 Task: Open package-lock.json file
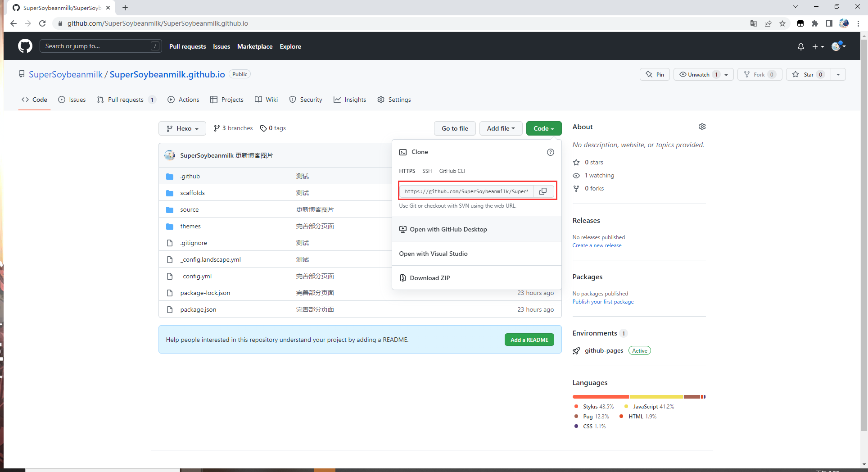tap(205, 293)
